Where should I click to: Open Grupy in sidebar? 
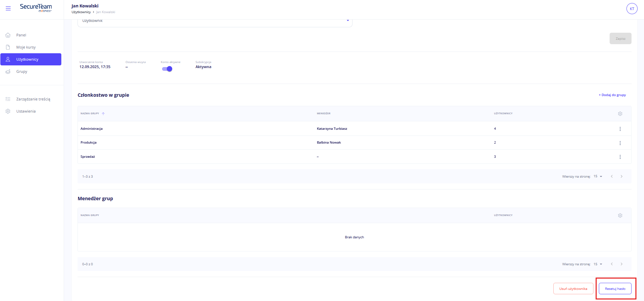[22, 71]
